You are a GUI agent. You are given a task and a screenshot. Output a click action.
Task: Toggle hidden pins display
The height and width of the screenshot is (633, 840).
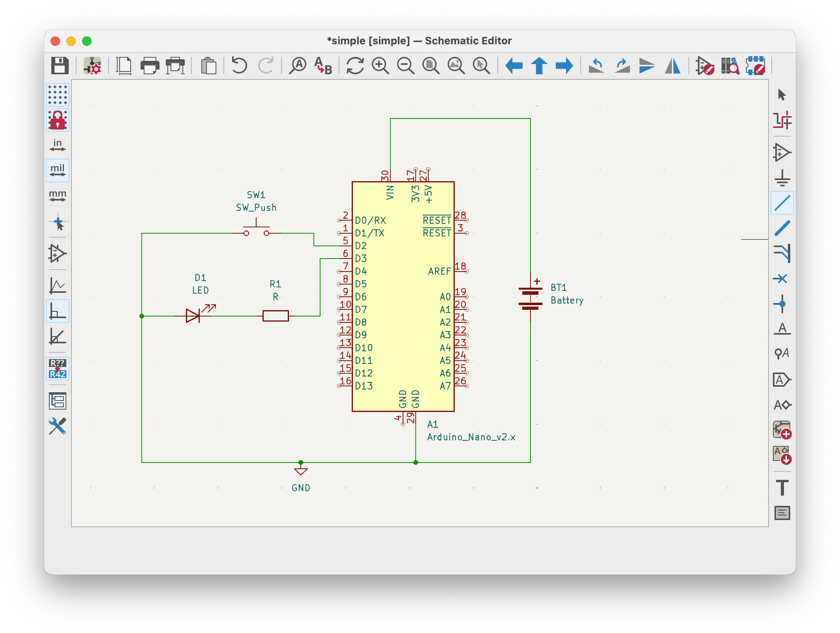(58, 254)
